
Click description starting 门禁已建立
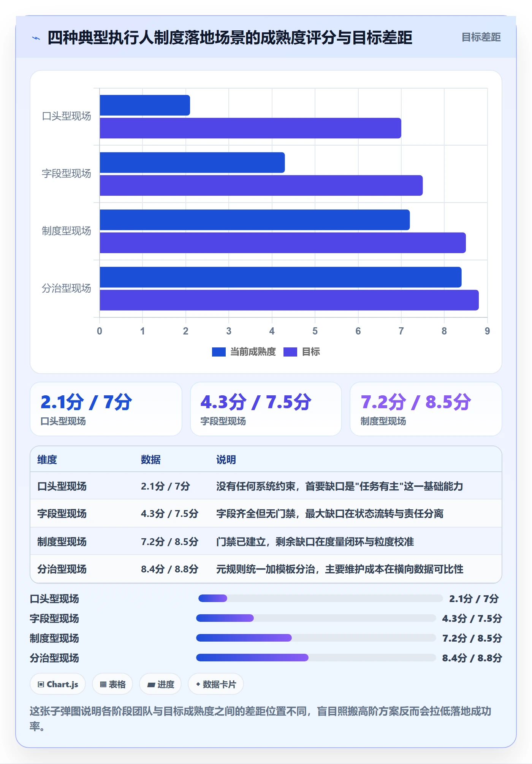(x=315, y=542)
